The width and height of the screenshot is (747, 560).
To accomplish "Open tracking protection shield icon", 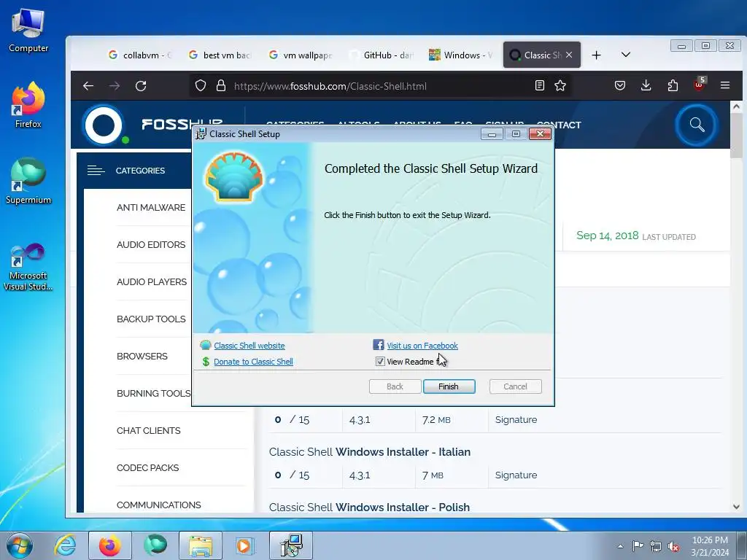I will click(x=201, y=86).
